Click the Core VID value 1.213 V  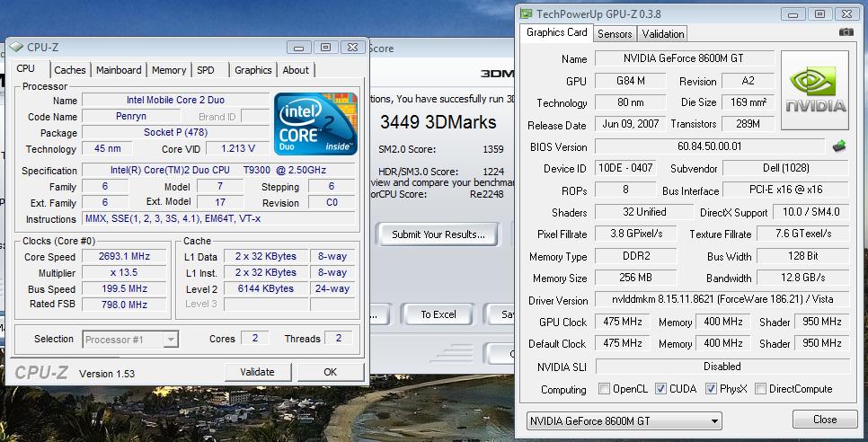(x=238, y=148)
